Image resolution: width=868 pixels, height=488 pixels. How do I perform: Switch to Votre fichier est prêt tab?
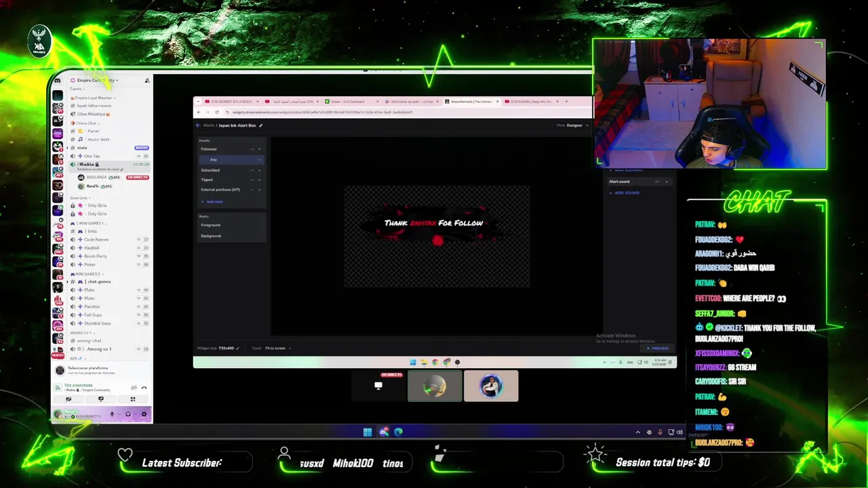tap(410, 102)
